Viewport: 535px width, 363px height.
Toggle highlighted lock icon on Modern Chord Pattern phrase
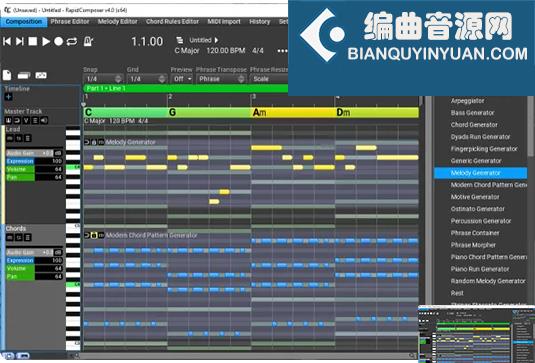click(x=94, y=235)
